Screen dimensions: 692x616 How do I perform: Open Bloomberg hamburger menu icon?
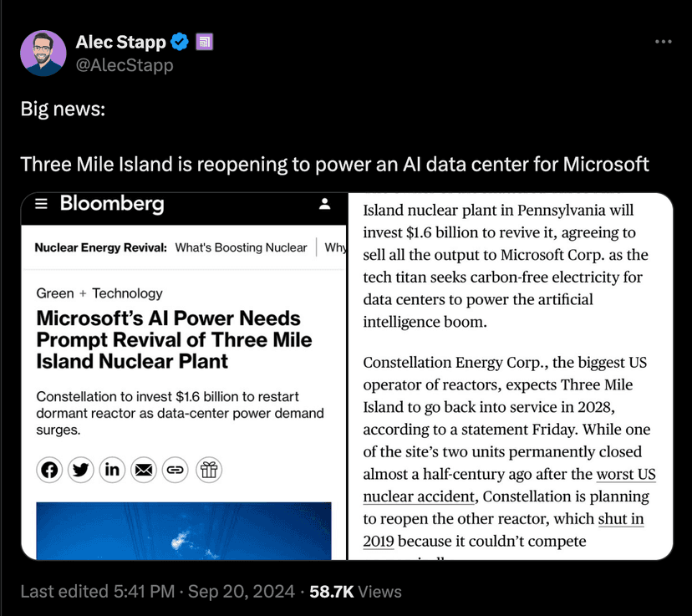41,204
